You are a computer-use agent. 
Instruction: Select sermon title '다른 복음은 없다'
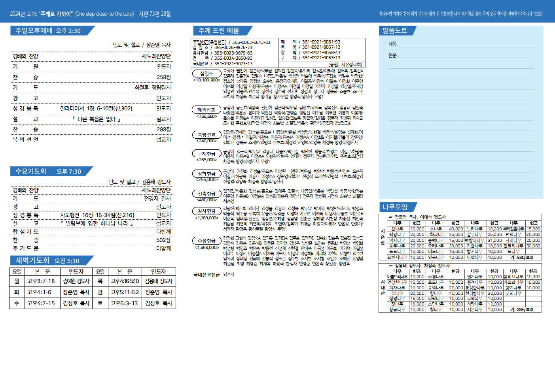tap(96, 119)
